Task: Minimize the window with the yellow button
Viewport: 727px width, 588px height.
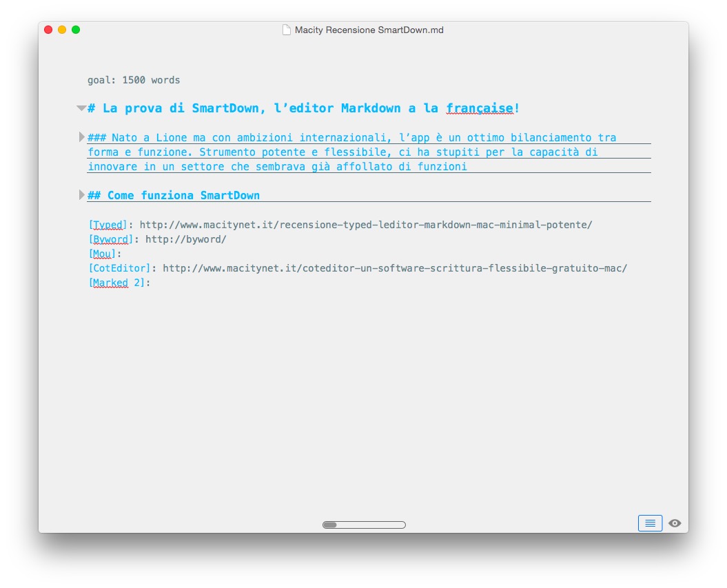Action: (x=62, y=30)
